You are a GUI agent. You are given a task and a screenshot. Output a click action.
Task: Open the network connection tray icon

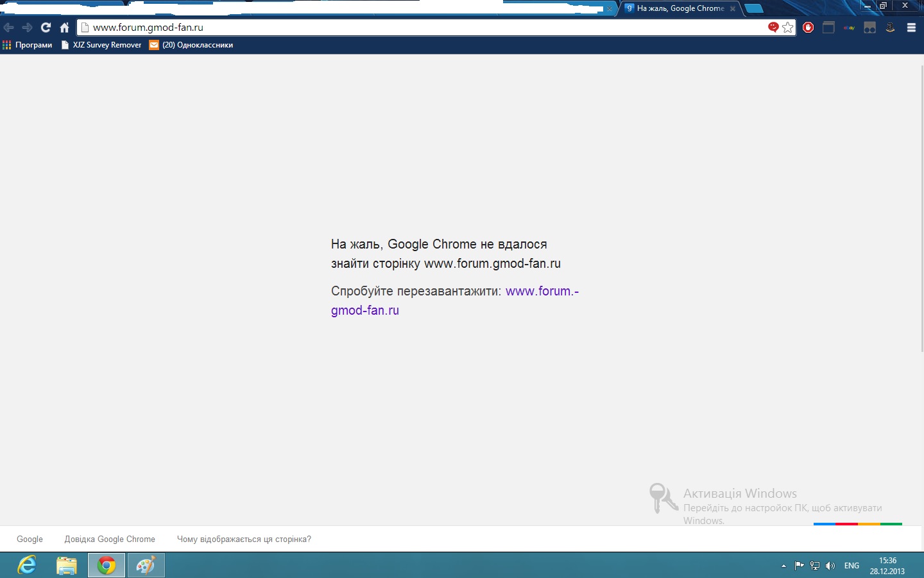[x=815, y=566]
